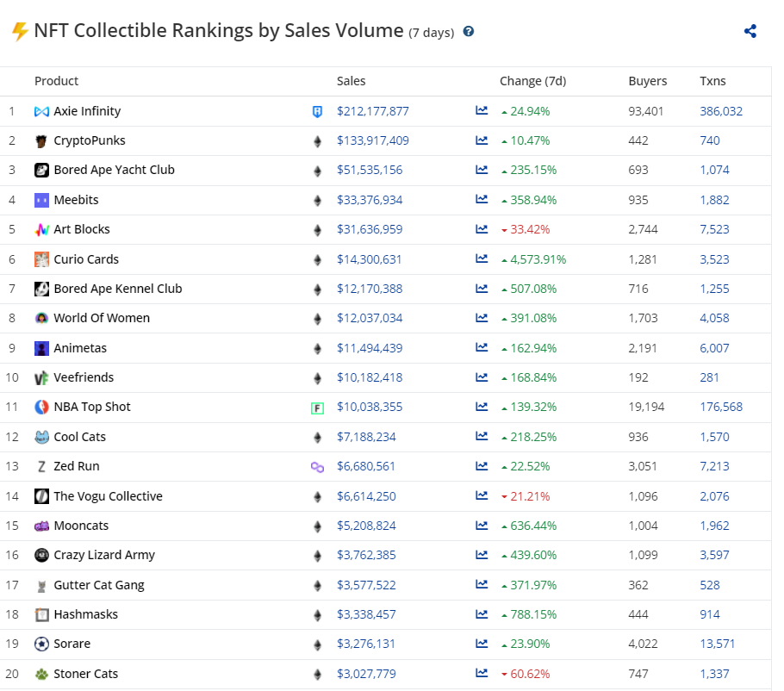Click Veefriends sales value $10,182,418
784x691 pixels.
point(370,377)
